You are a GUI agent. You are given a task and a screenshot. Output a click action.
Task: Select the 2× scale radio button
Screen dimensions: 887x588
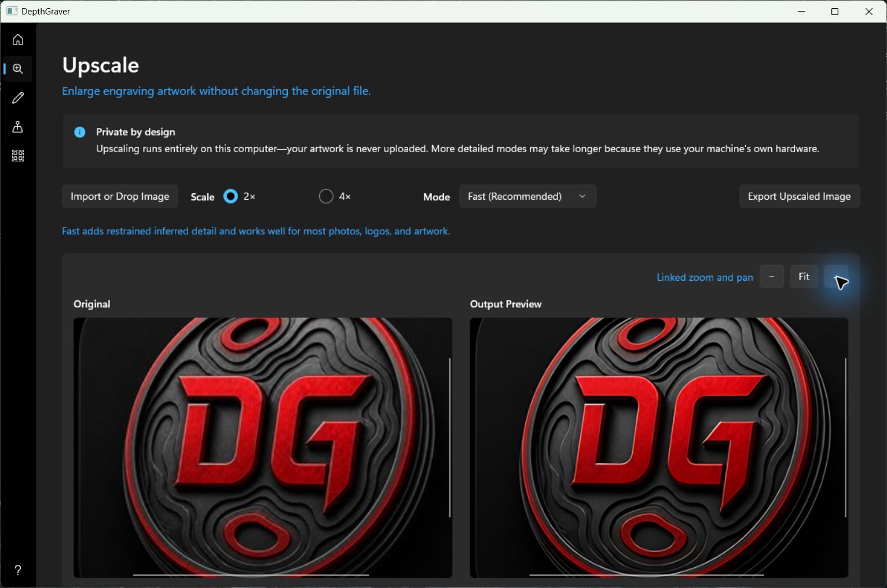pos(230,196)
